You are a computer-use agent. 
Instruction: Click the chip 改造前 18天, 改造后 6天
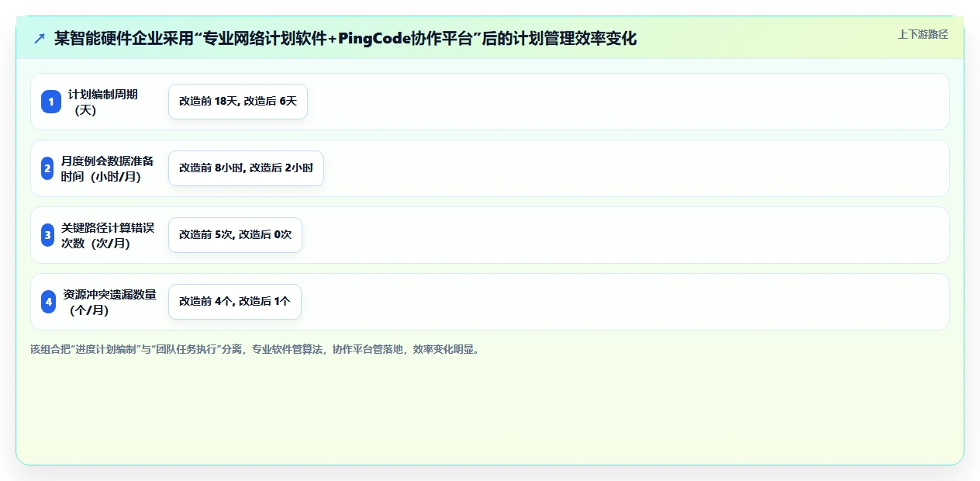point(238,102)
